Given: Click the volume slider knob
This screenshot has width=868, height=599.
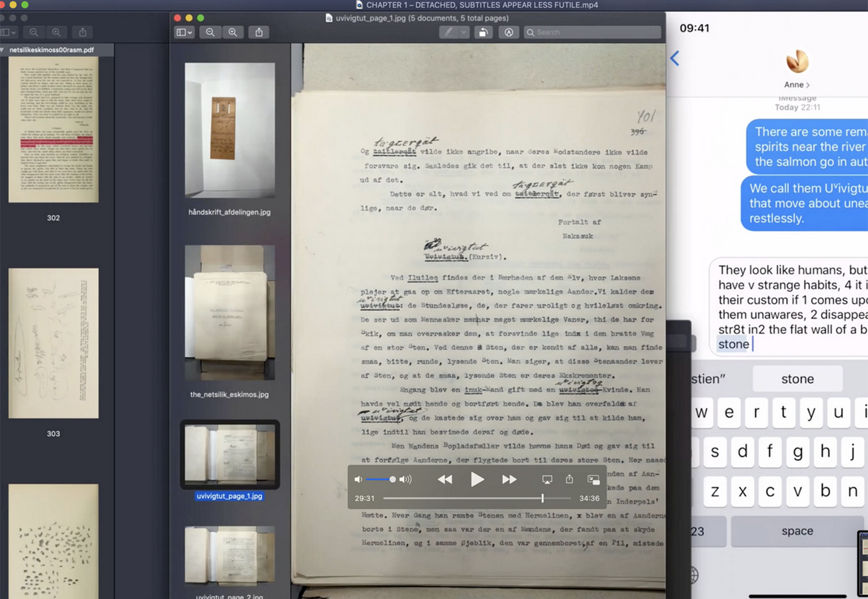Looking at the screenshot, I should [392, 479].
